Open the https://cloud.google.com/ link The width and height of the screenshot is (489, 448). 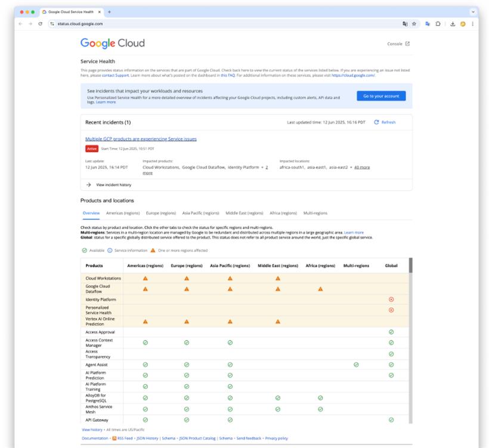353,75
